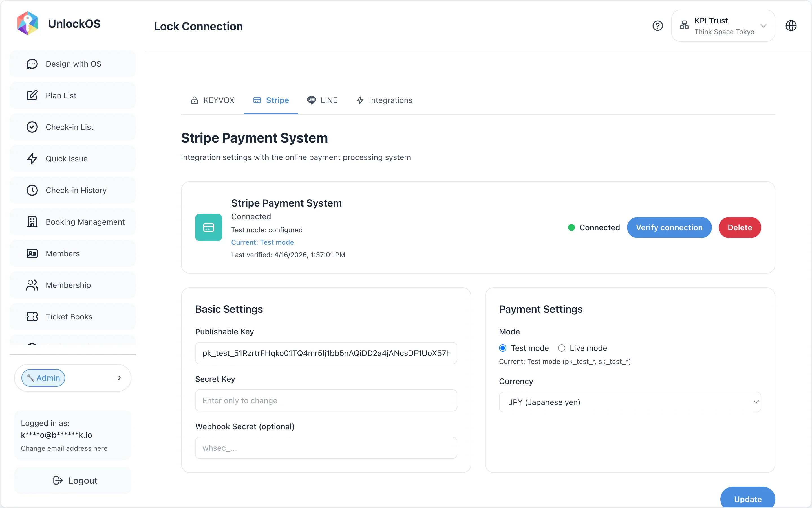The image size is (812, 508).
Task: Open help via the question mark icon
Action: (x=658, y=25)
